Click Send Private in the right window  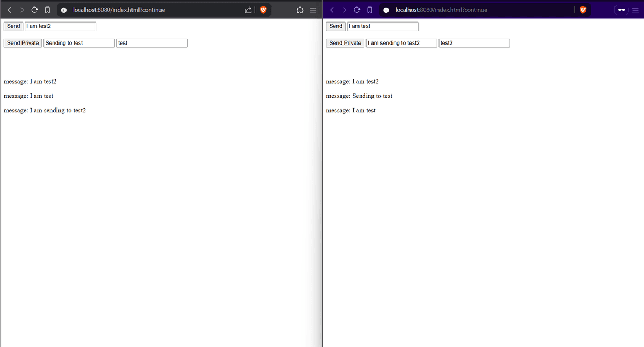(x=345, y=42)
